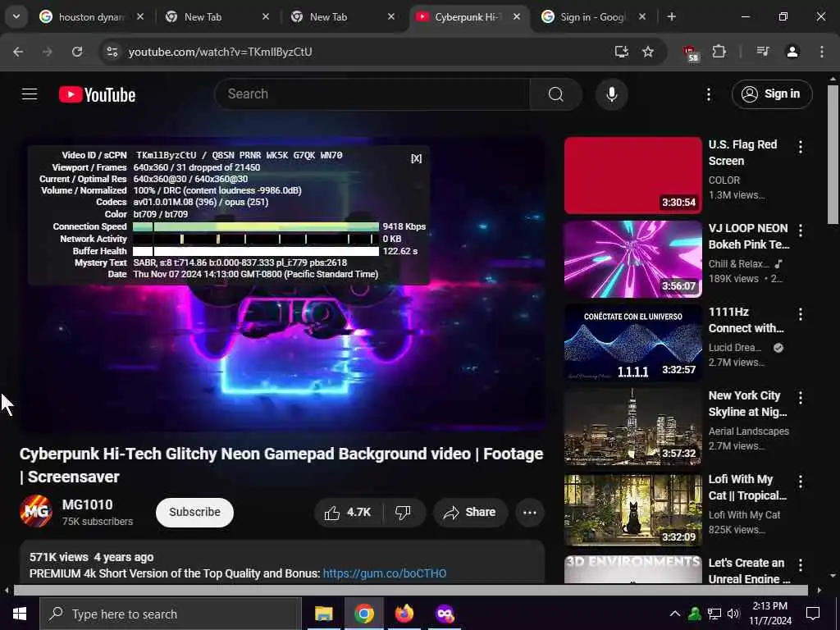Viewport: 840px width, 630px height.
Task: Click the Windows taskbar search box
Action: (171, 614)
